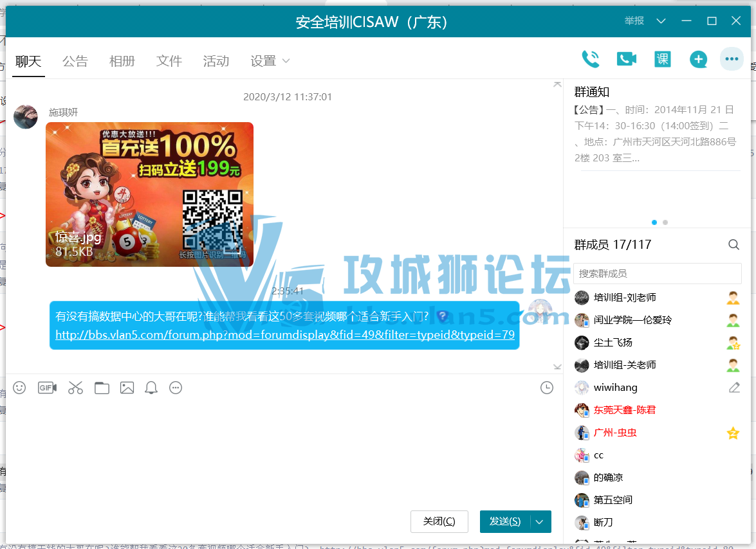This screenshot has height=549, width=756.
Task: Click the send picture icon
Action: [x=127, y=388]
